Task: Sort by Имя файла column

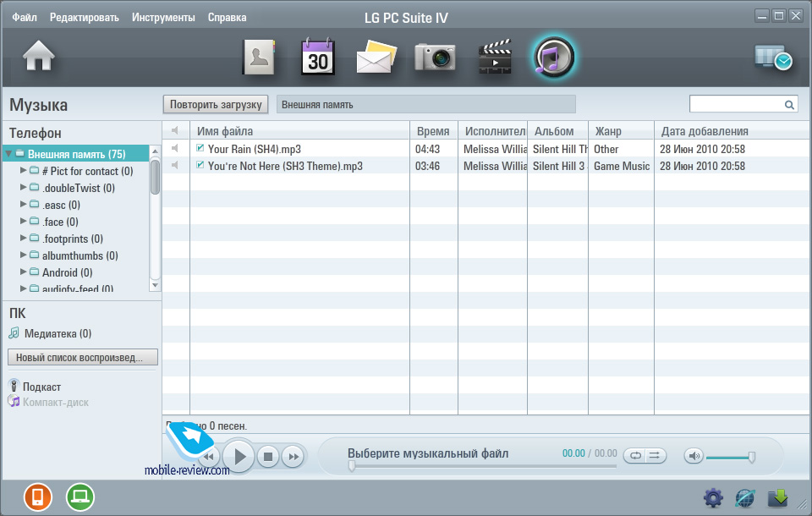Action: (299, 131)
